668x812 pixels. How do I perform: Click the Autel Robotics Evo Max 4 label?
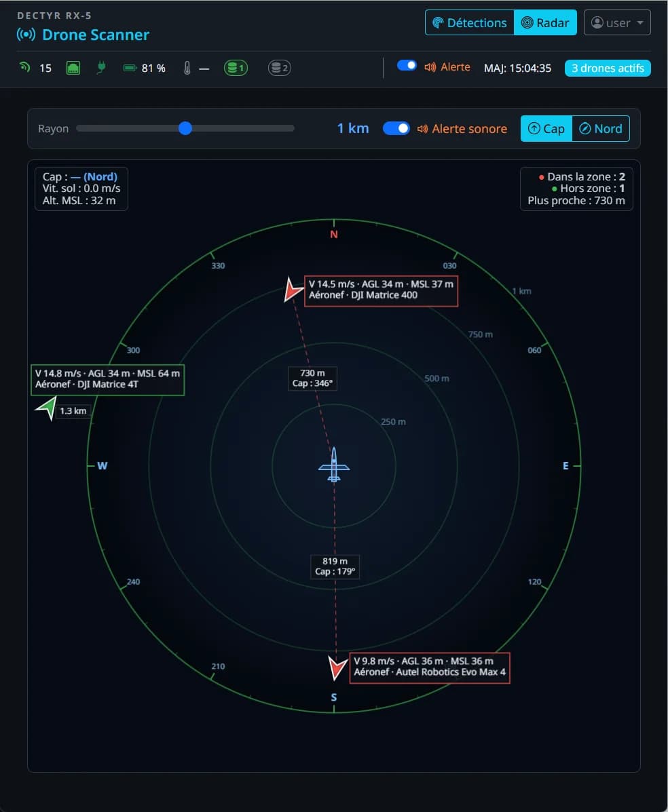click(430, 668)
